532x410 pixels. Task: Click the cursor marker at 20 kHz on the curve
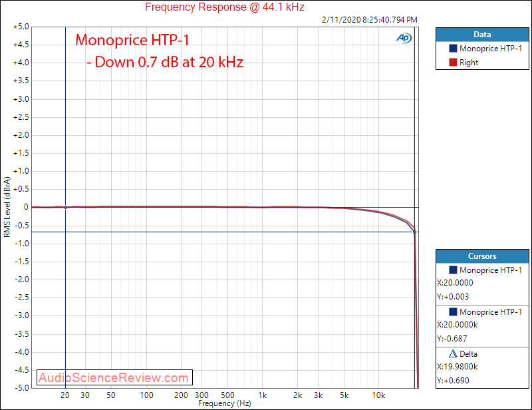click(x=414, y=232)
